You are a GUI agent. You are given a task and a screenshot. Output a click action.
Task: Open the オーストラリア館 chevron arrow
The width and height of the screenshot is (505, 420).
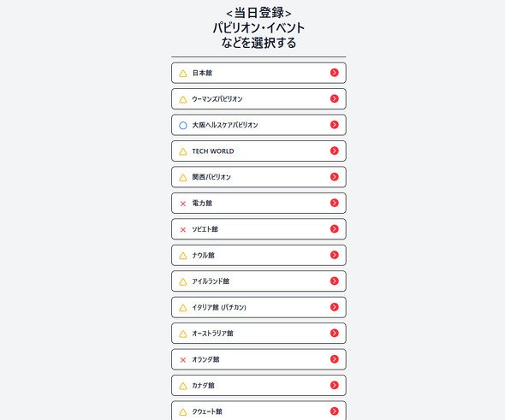[x=335, y=333]
